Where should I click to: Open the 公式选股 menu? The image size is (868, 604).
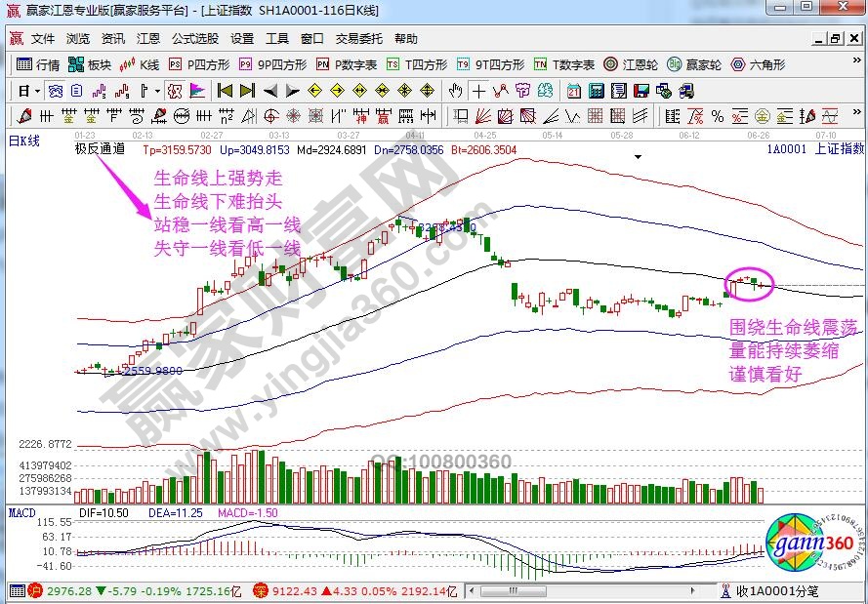pyautogui.click(x=195, y=39)
